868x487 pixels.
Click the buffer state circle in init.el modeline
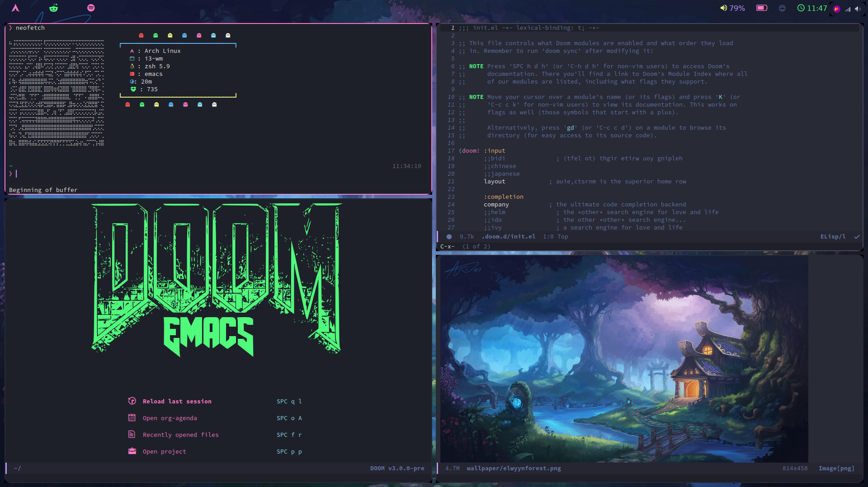449,237
